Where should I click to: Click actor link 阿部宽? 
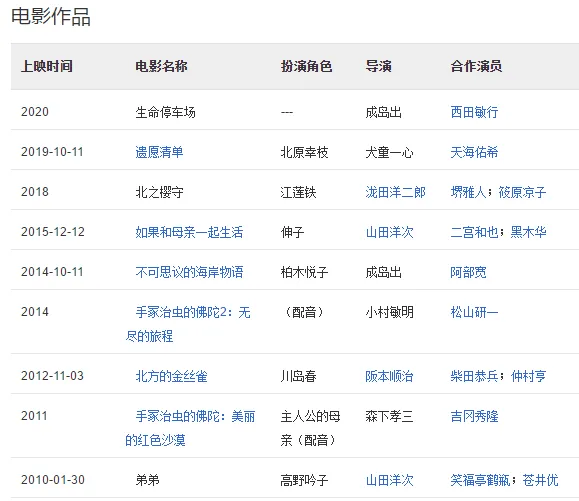[468, 272]
